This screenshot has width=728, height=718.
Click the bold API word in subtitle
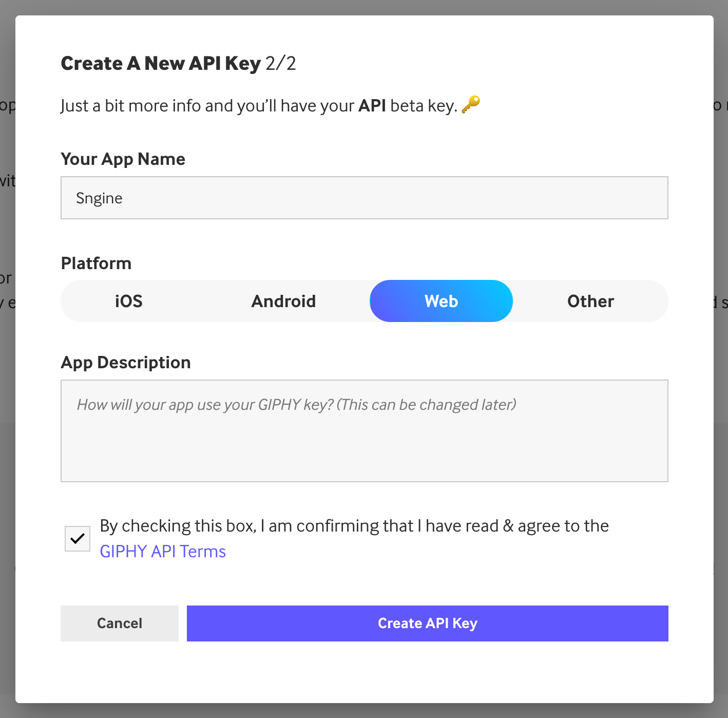[x=372, y=106]
